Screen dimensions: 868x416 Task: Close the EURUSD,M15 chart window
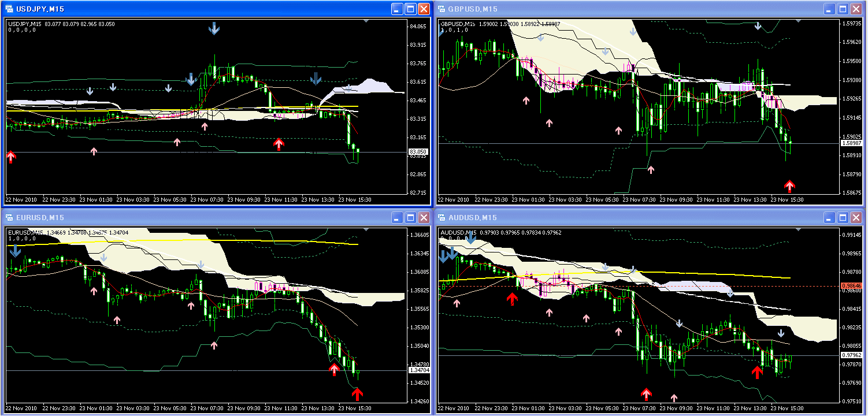coord(424,217)
